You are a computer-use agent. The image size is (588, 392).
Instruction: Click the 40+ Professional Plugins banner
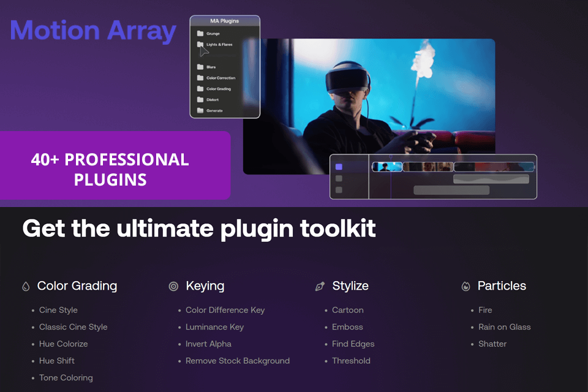pos(115,165)
